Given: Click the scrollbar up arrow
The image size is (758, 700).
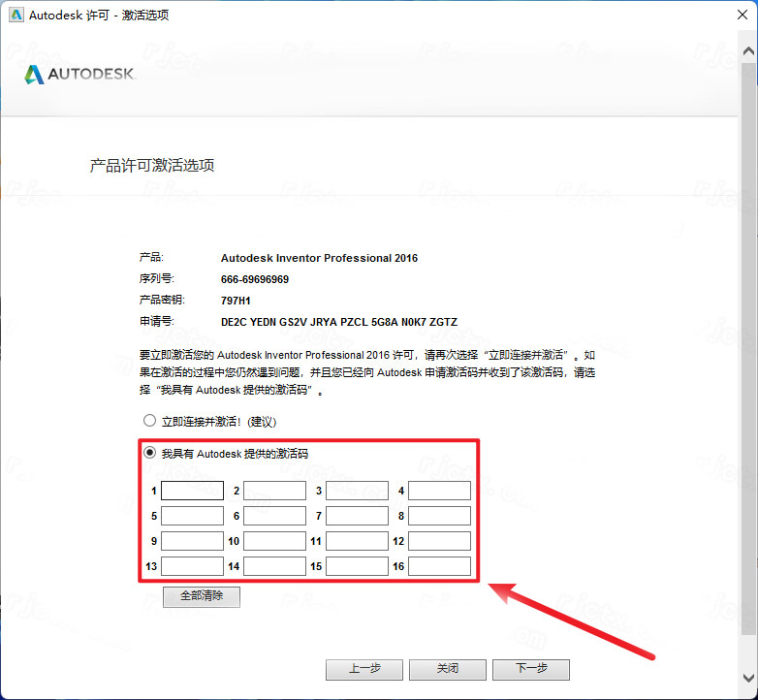Looking at the screenshot, I should click(749, 50).
